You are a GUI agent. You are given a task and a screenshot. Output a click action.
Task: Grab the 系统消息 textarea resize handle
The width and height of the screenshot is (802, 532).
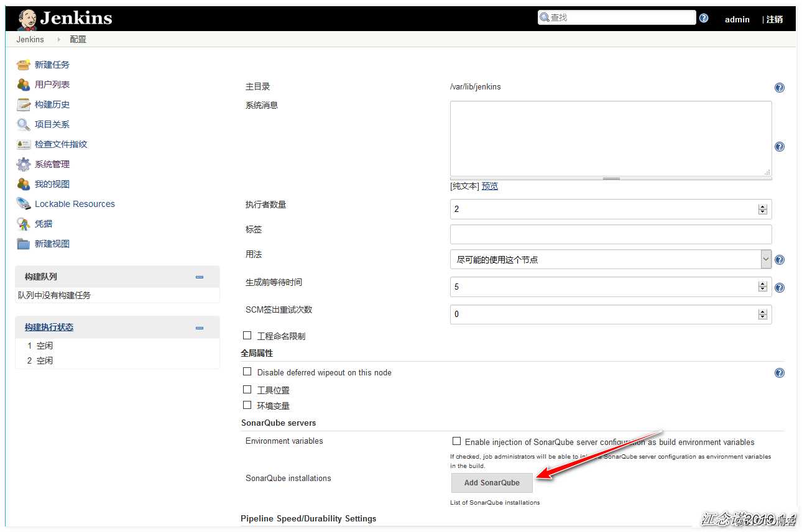(611, 178)
